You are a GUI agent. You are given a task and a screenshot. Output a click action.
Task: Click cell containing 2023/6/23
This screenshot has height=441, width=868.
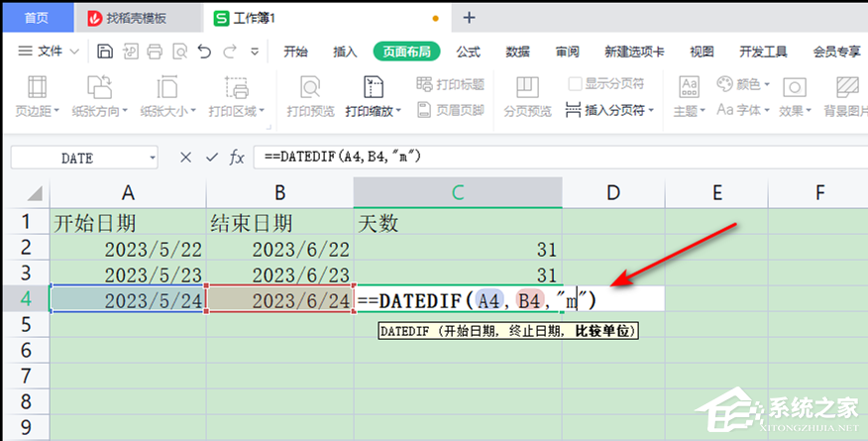click(280, 275)
